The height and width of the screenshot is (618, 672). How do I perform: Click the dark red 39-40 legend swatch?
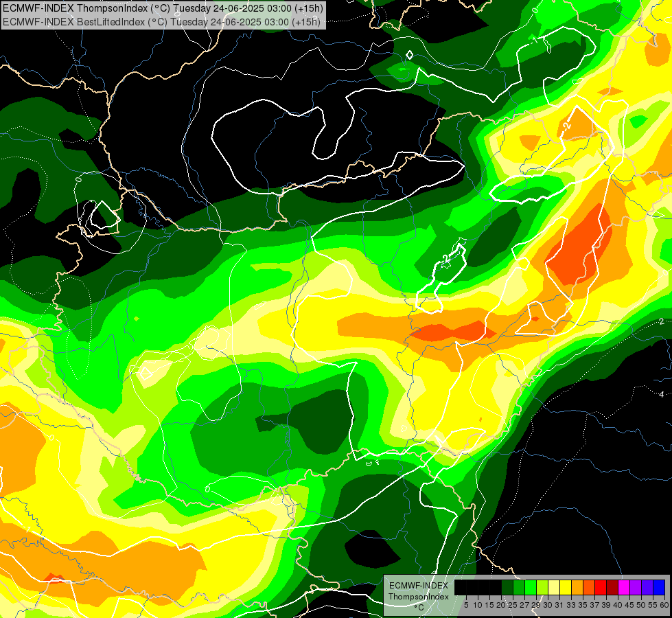click(x=613, y=587)
